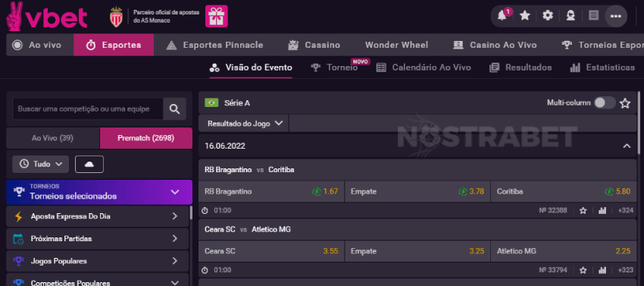
Task: Bet on Empate at 3.78
Action: [x=417, y=191]
